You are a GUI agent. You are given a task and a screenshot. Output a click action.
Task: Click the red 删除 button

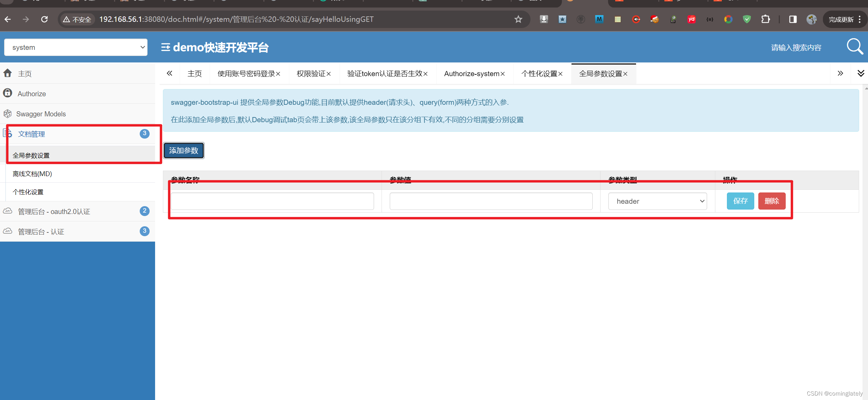click(772, 201)
